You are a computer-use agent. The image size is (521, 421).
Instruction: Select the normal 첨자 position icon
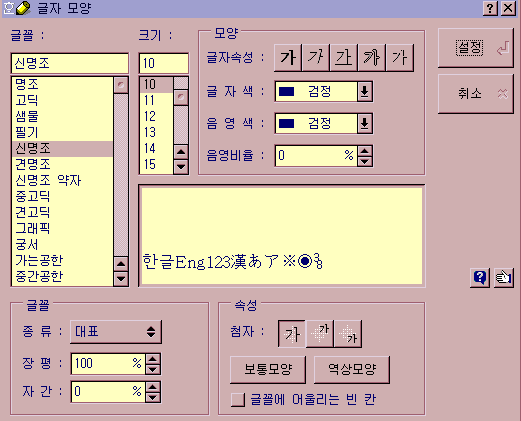(292, 334)
